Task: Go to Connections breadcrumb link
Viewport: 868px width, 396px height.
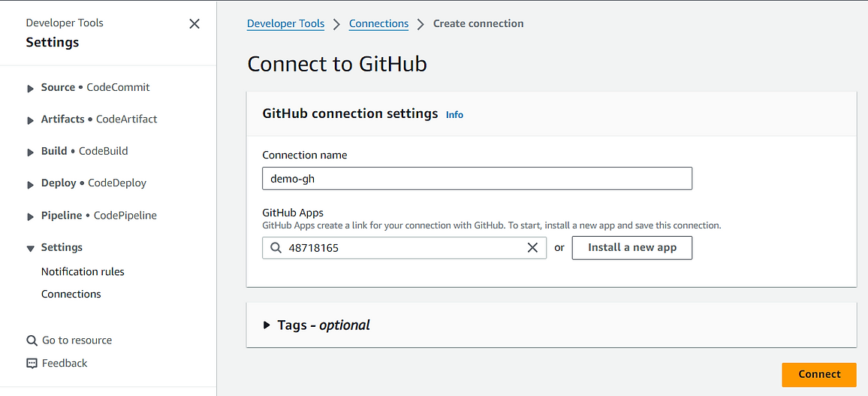Action: coord(378,24)
